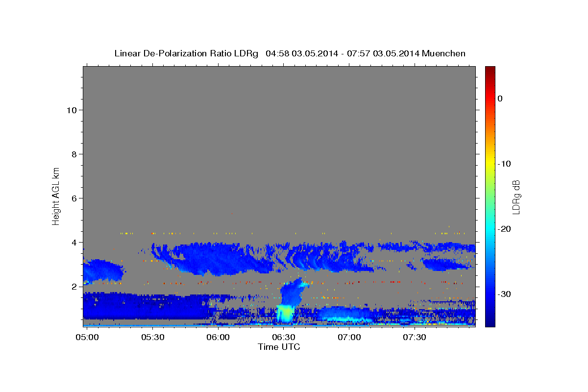Click the 06:00 time tick label
588x392 pixels.
point(218,338)
